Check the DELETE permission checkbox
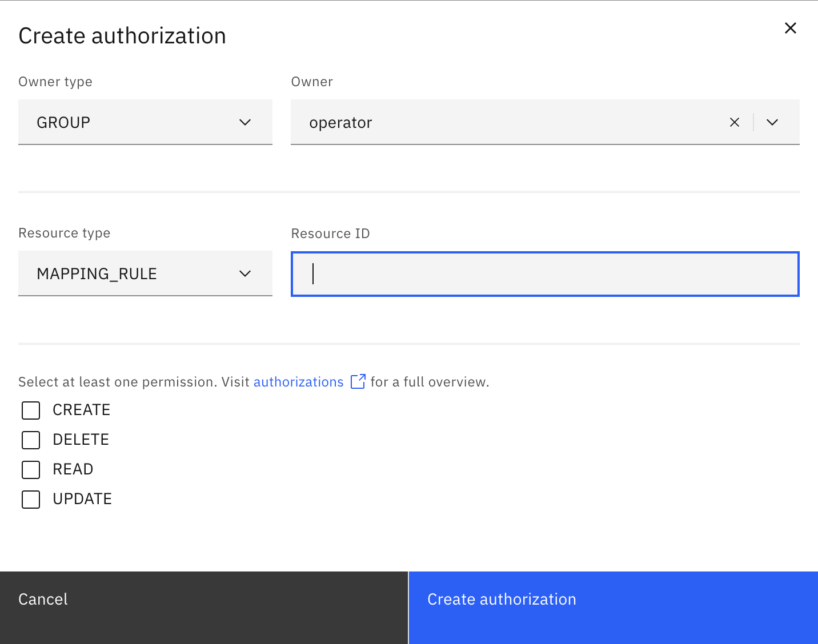 click(31, 440)
